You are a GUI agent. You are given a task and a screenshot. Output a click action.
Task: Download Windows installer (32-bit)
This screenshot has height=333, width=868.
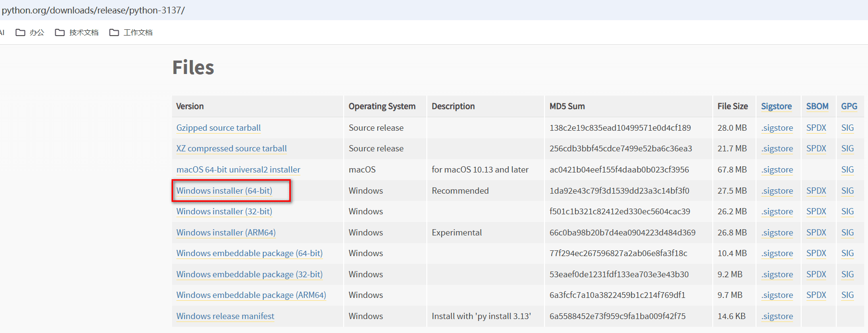pos(224,211)
